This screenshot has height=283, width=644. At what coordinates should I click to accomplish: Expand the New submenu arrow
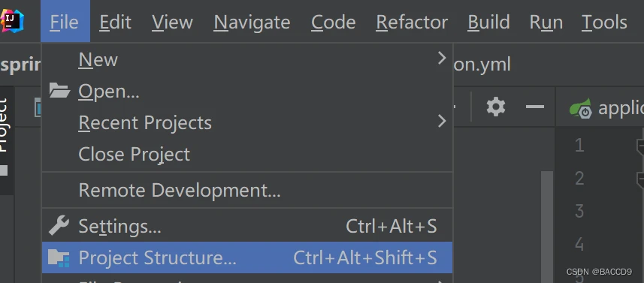[442, 59]
